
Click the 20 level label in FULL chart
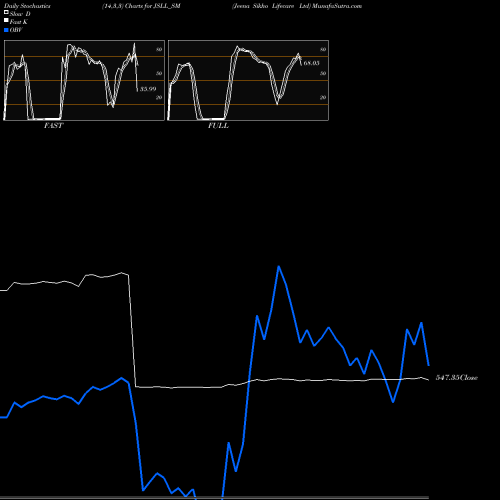[323, 97]
